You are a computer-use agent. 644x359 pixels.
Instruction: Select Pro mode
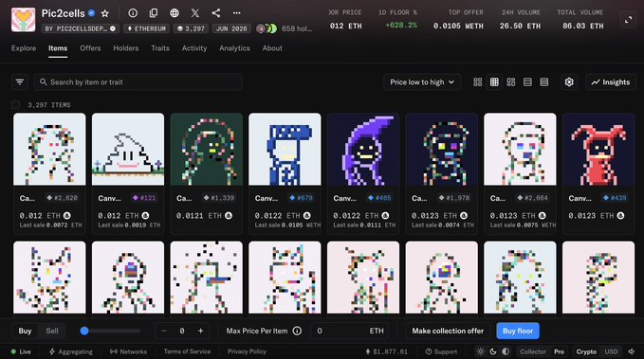[x=559, y=351]
